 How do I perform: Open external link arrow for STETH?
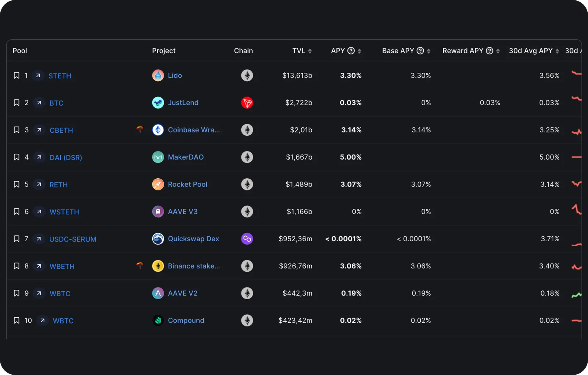point(38,75)
